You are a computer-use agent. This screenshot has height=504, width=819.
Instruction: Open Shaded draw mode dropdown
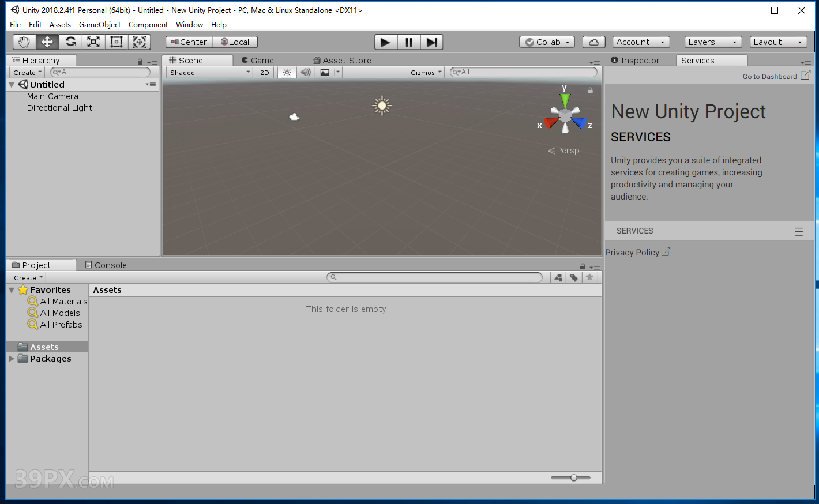pyautogui.click(x=209, y=73)
